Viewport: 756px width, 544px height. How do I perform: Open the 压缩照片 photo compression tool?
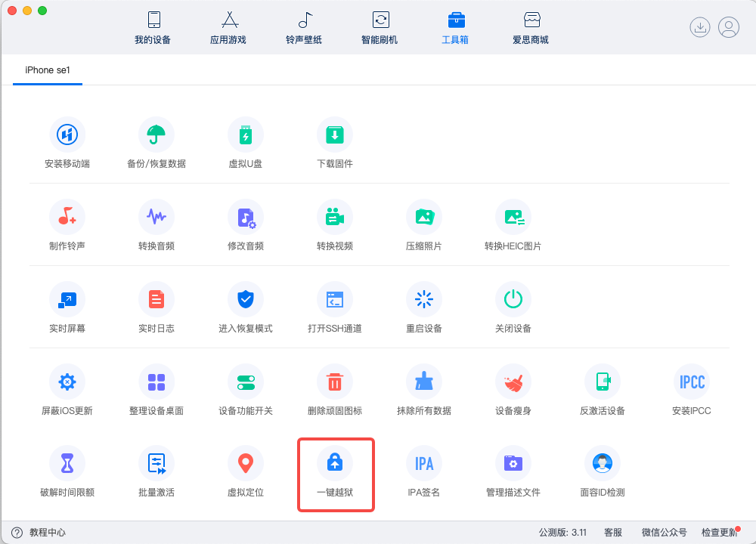[x=424, y=227]
